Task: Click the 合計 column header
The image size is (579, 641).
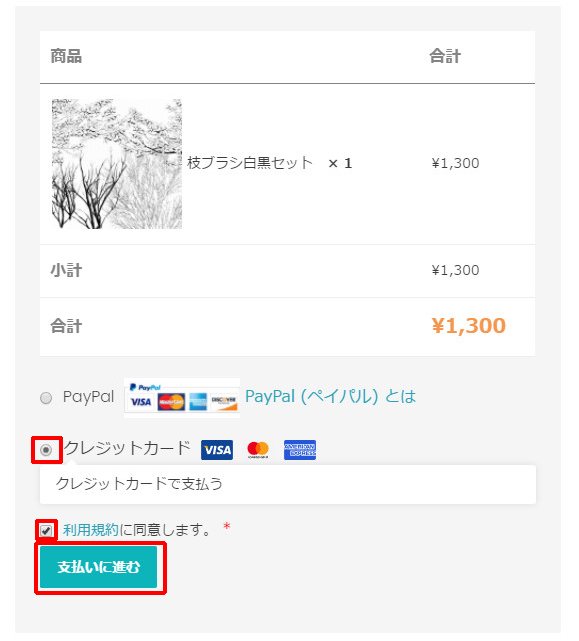Action: pos(445,56)
